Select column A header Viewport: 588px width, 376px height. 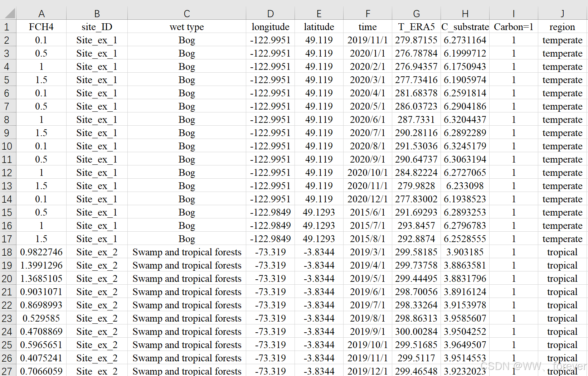pyautogui.click(x=42, y=14)
